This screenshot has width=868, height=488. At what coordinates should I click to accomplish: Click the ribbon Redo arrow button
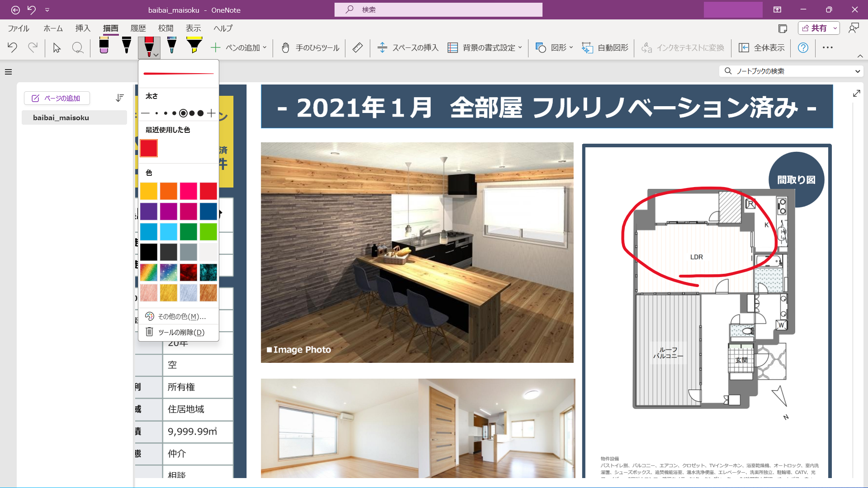pyautogui.click(x=33, y=47)
